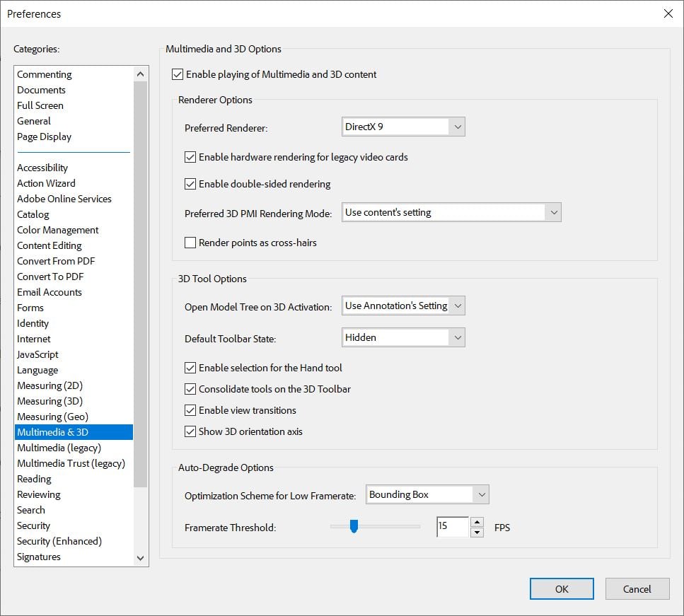This screenshot has width=684, height=616.
Task: Disable selection for the Hand tool
Action: (x=190, y=368)
